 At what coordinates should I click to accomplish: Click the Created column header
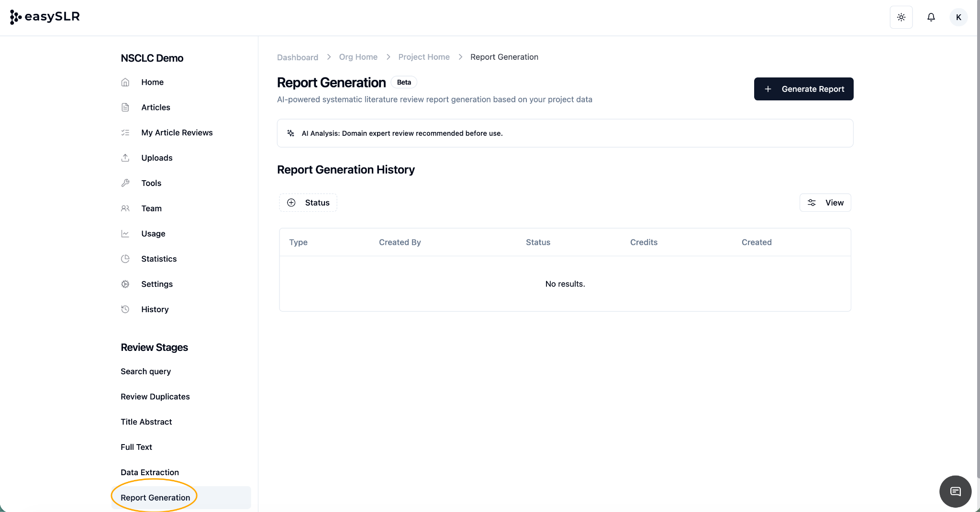(756, 242)
